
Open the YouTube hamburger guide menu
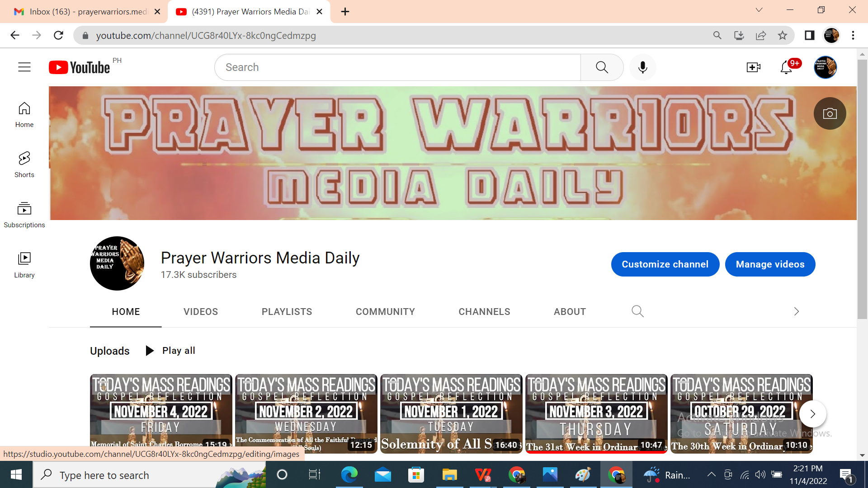coord(24,67)
